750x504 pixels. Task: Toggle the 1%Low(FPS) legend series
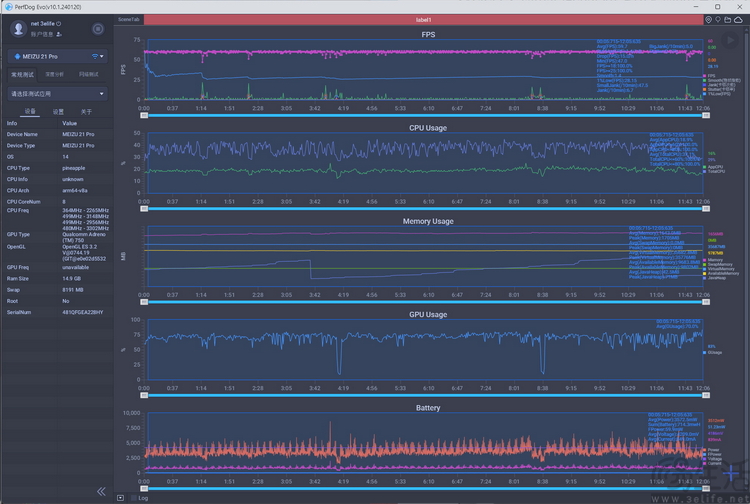[717, 94]
